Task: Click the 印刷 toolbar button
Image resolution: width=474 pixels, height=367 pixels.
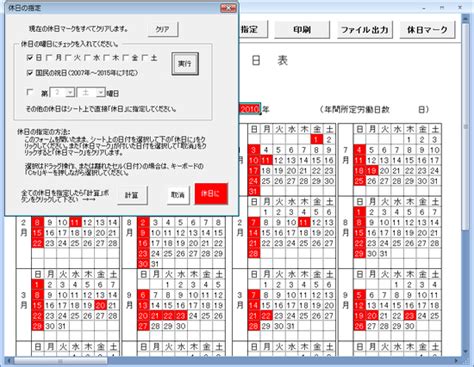Action: (x=302, y=30)
